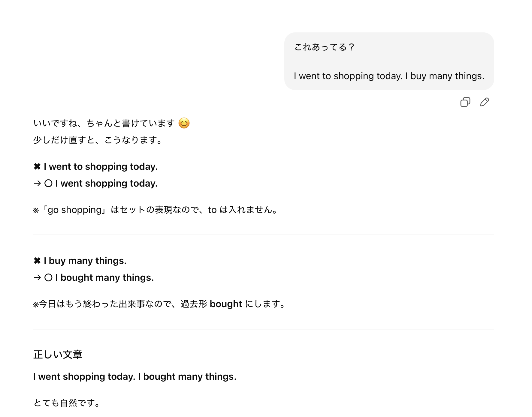Click the ✖ mark beside "I went to shopping today."
The image size is (532, 417).
37,166
